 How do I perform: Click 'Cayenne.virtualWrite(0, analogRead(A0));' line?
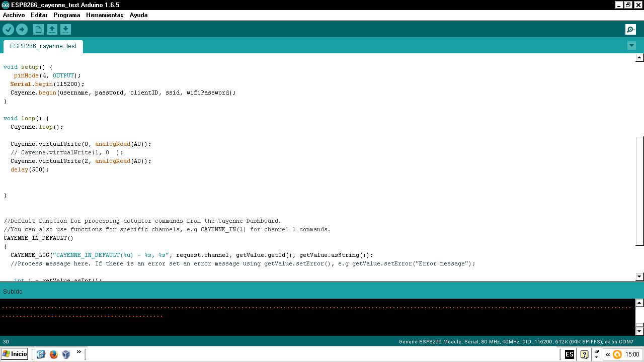click(81, 144)
